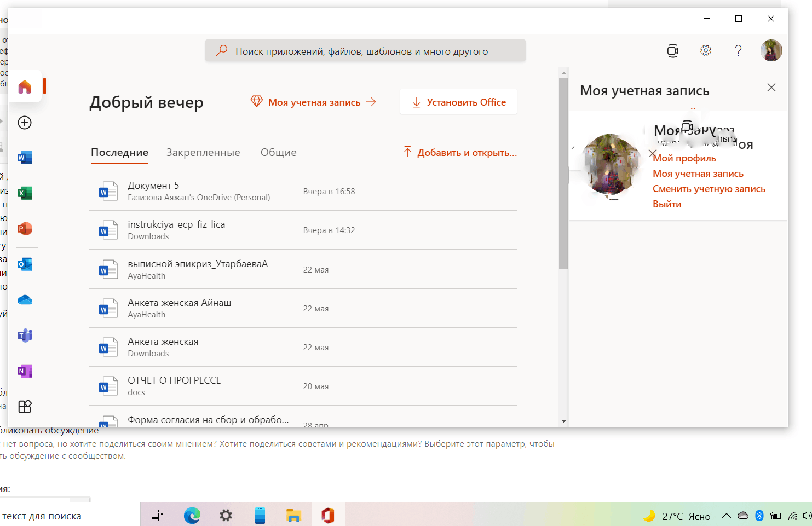This screenshot has width=812, height=526.
Task: Click the taskbar search text box
Action: pyautogui.click(x=70, y=516)
